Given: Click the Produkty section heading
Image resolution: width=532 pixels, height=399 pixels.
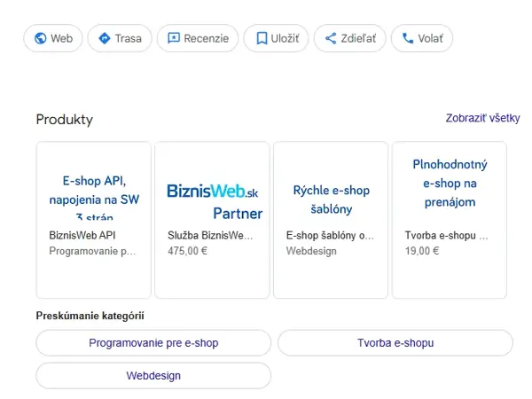Looking at the screenshot, I should [65, 120].
